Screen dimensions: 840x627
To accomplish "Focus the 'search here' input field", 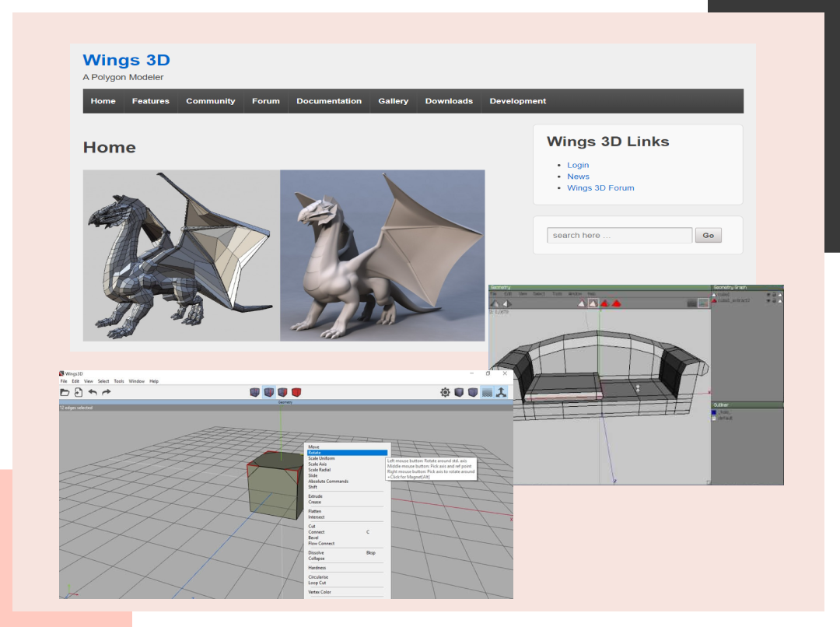I will click(619, 235).
